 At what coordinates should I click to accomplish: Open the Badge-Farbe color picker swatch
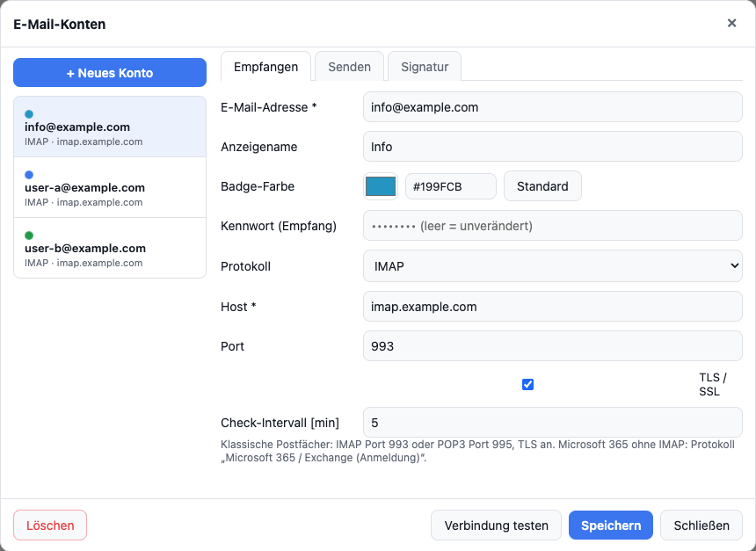click(x=381, y=186)
